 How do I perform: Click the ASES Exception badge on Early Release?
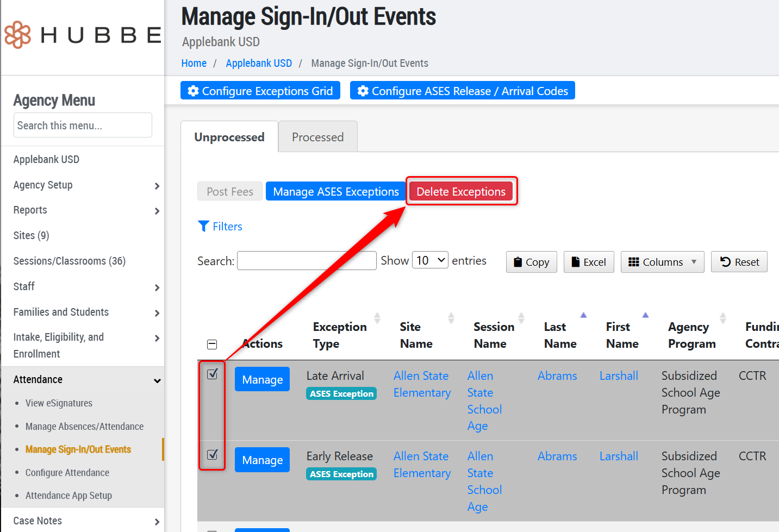tap(341, 474)
